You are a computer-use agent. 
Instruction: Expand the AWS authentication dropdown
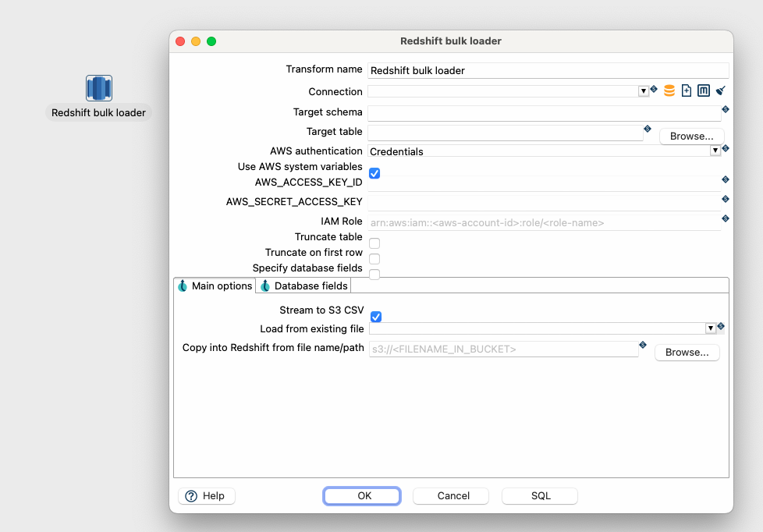pyautogui.click(x=715, y=151)
